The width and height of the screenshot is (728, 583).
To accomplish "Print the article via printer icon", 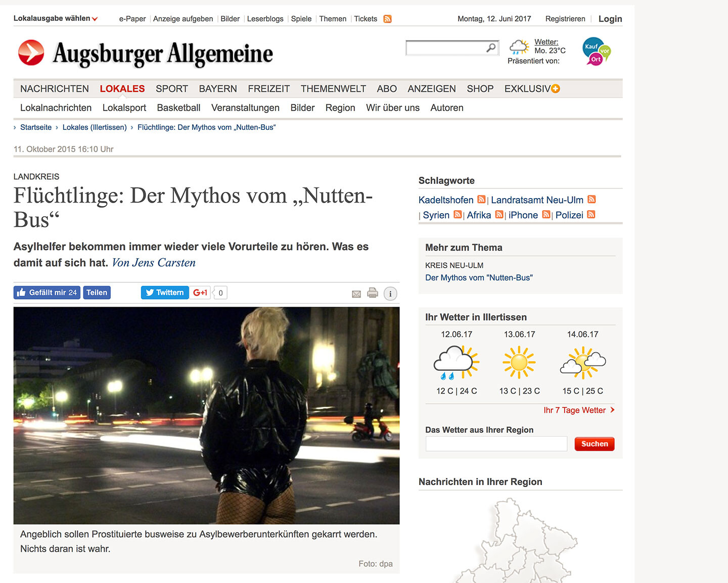I will 373,293.
